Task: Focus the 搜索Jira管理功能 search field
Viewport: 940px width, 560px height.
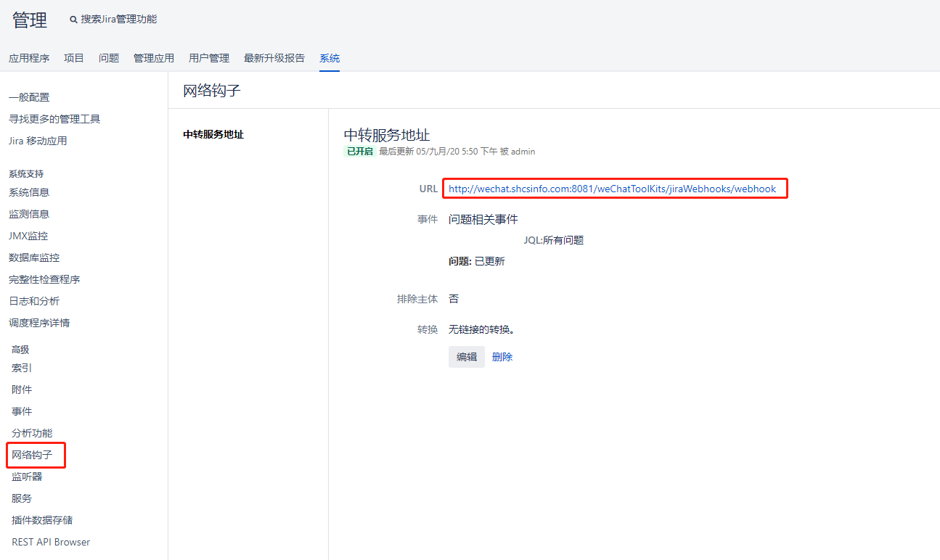Action: (118, 20)
